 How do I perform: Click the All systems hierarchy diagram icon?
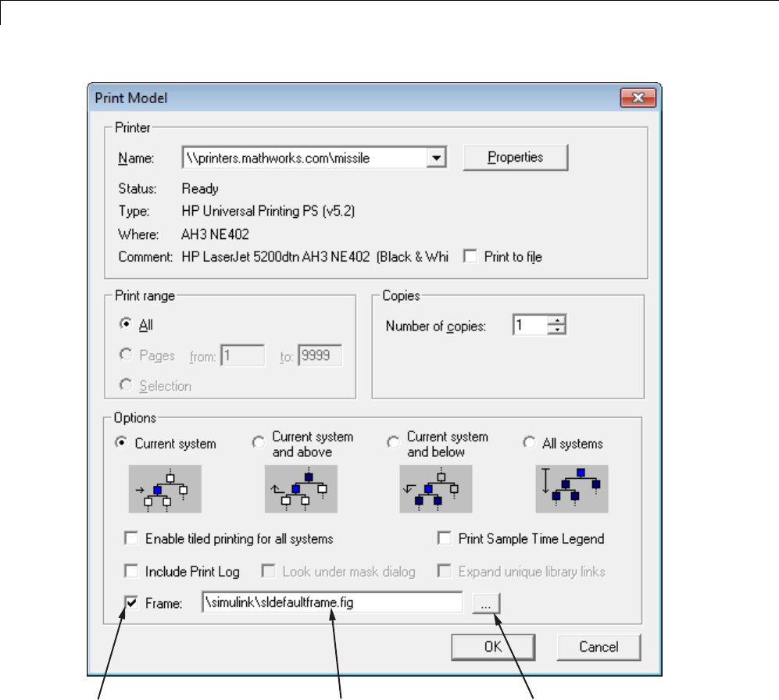click(x=572, y=489)
